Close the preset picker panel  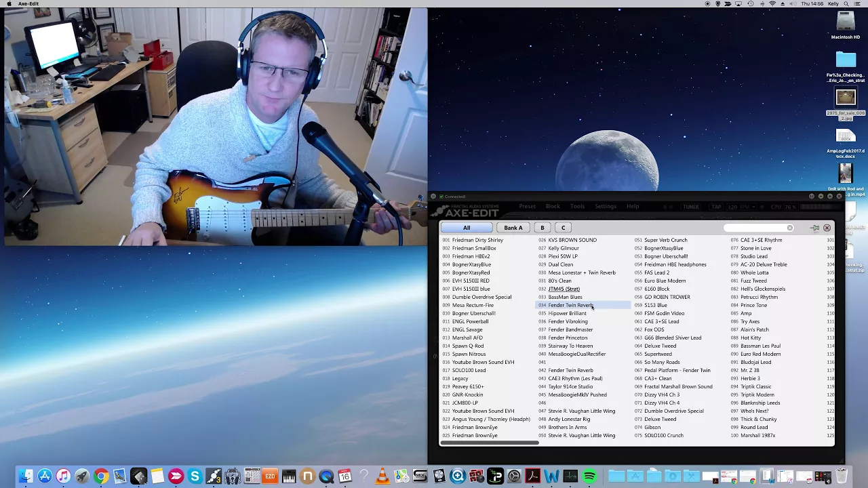click(827, 228)
